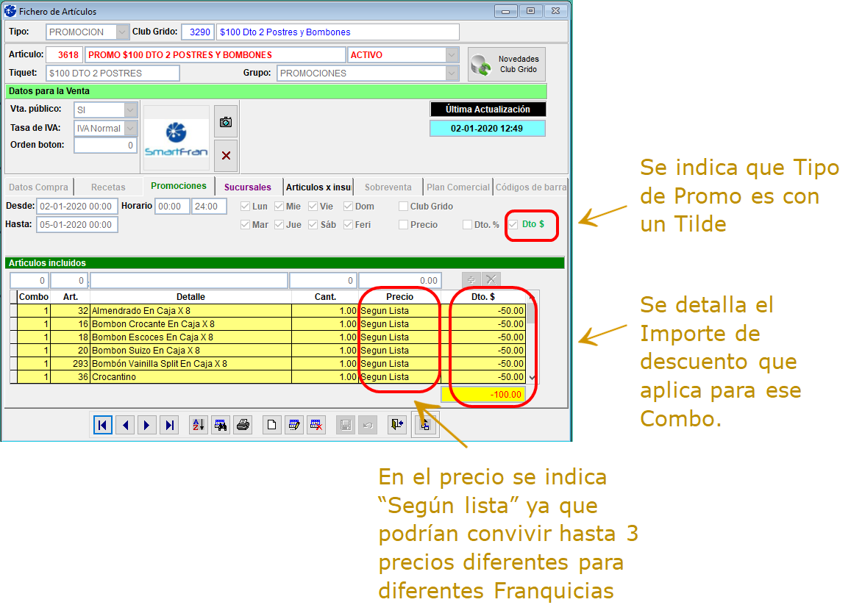Enable the Precio checkbox

[x=403, y=225]
